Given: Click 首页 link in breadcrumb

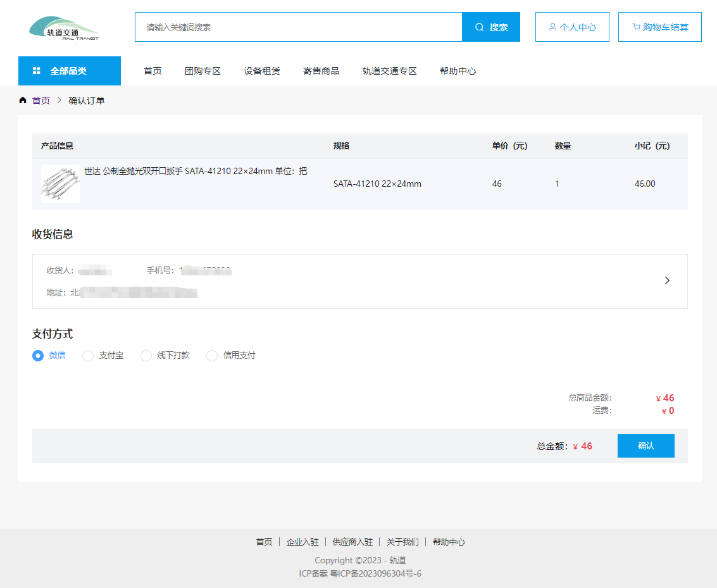Looking at the screenshot, I should 41,101.
